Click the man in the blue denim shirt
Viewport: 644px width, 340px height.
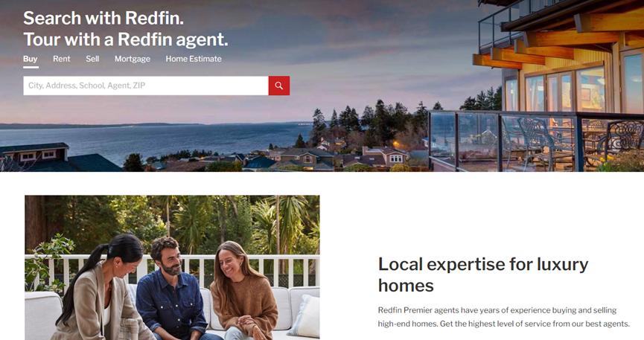173,289
